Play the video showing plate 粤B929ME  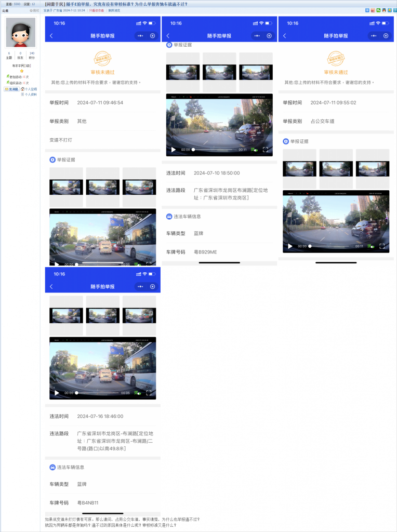tap(174, 150)
